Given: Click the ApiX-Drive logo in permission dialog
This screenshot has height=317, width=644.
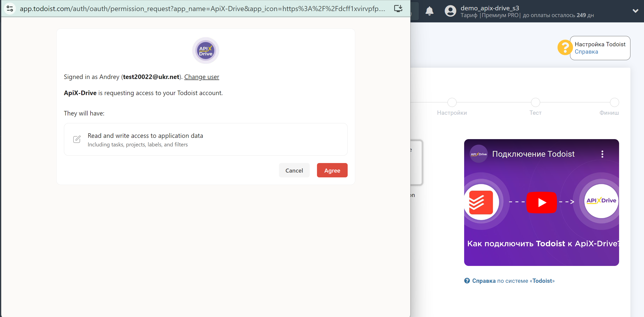Looking at the screenshot, I should pyautogui.click(x=206, y=51).
